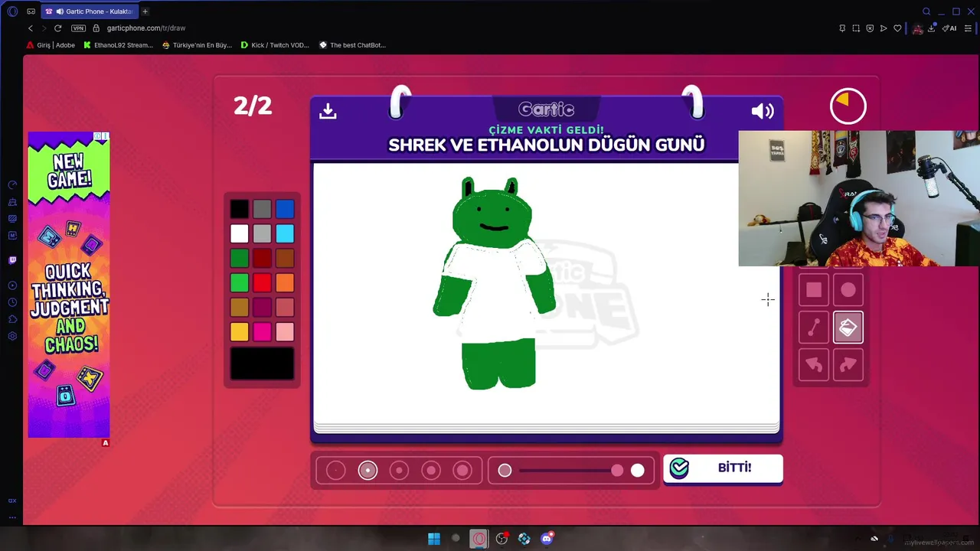Pick the yellow color swatch
The image size is (980, 551).
coord(239,331)
